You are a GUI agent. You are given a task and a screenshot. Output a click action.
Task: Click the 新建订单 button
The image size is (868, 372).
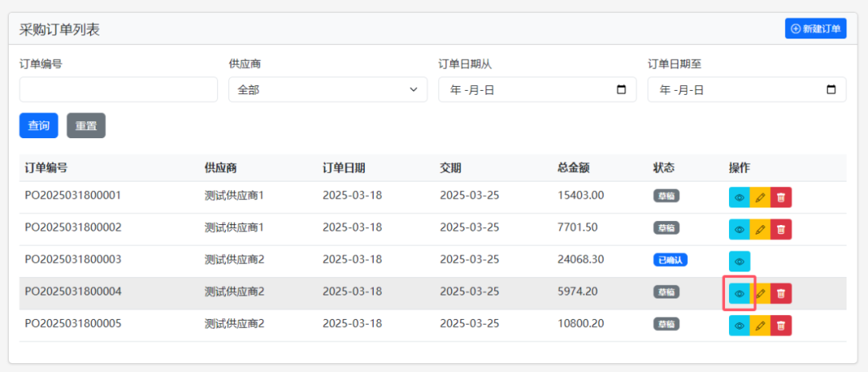point(816,29)
